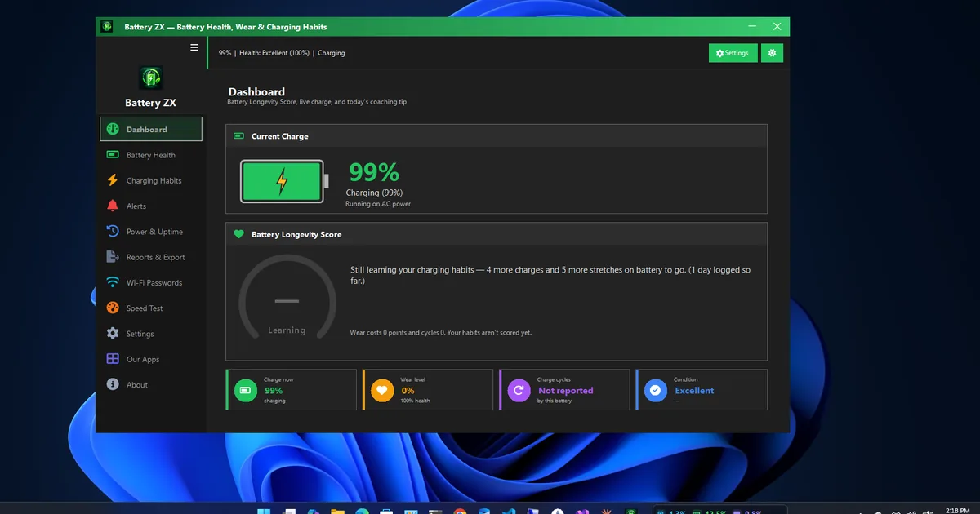Open the Battery Health section

tap(151, 155)
